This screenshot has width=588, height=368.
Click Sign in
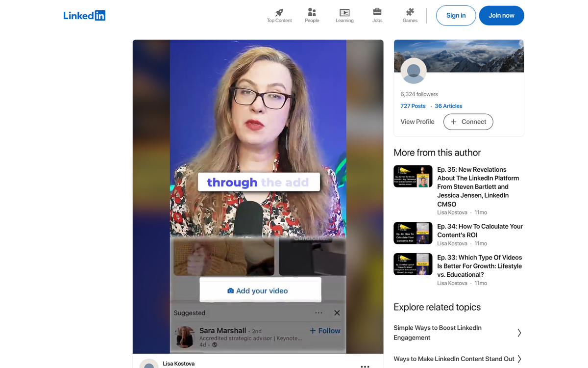[456, 15]
